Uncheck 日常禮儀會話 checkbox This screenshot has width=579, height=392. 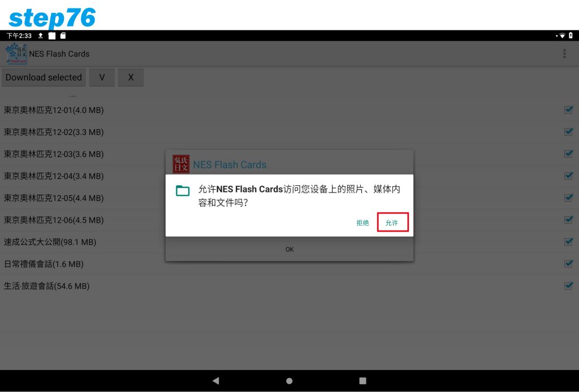(568, 264)
